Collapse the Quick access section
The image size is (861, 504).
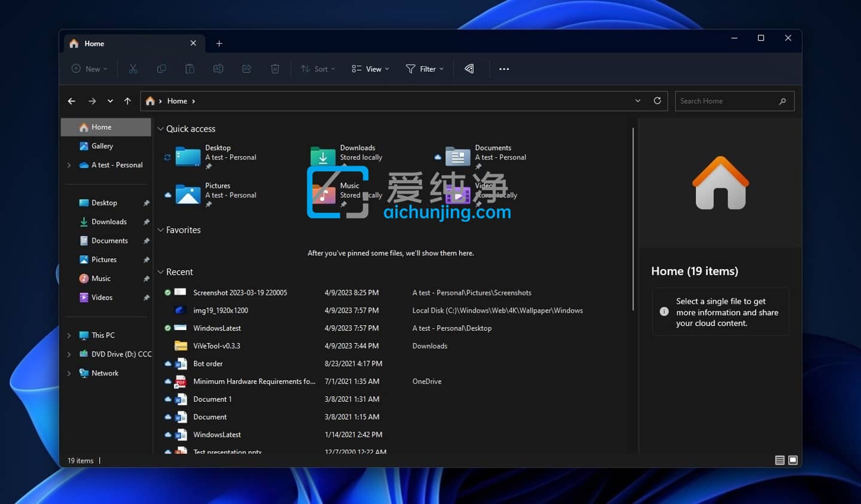point(160,129)
